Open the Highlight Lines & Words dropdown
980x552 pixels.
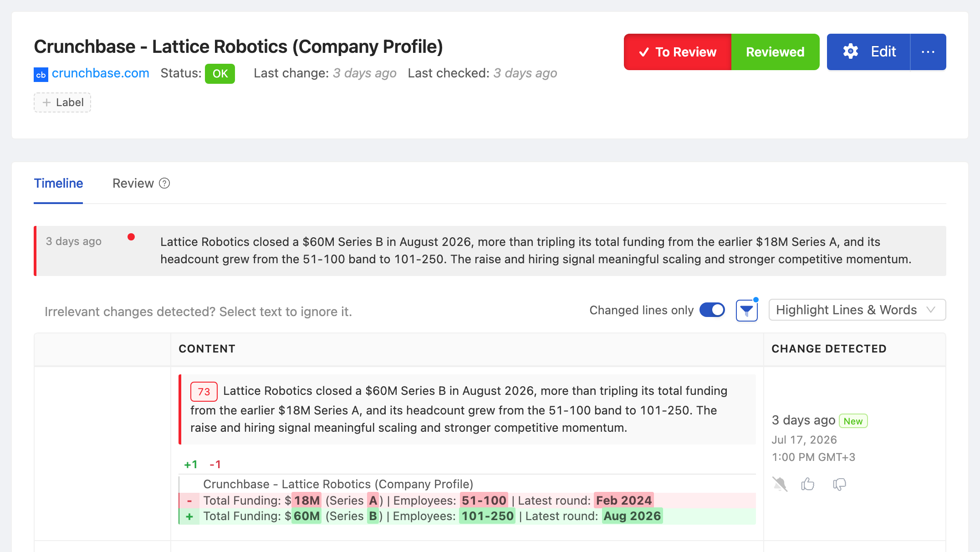pyautogui.click(x=857, y=310)
